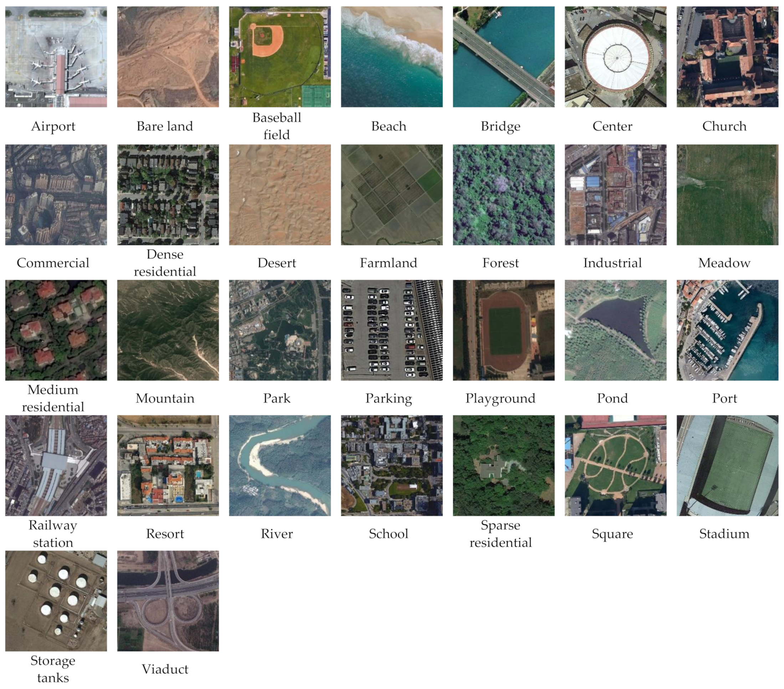Open the Port marina image

pos(728,330)
